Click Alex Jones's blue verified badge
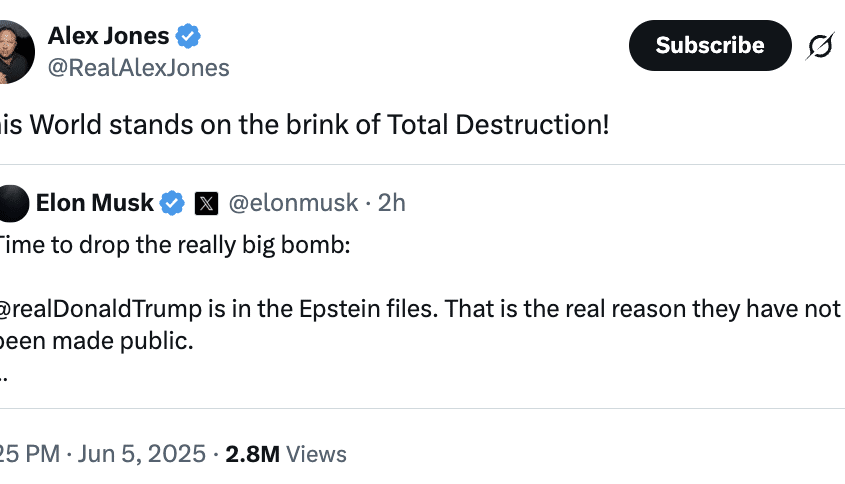 189,37
